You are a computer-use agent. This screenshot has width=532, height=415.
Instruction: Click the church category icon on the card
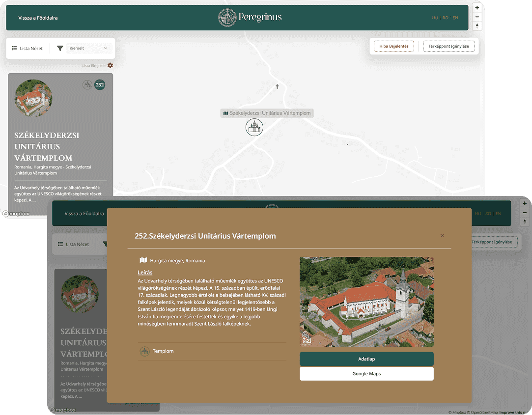point(87,85)
